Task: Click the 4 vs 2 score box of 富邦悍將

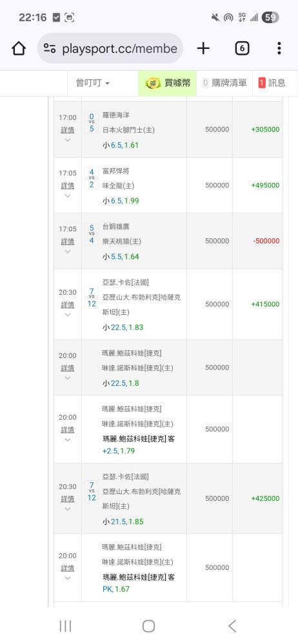Action: 92,178
